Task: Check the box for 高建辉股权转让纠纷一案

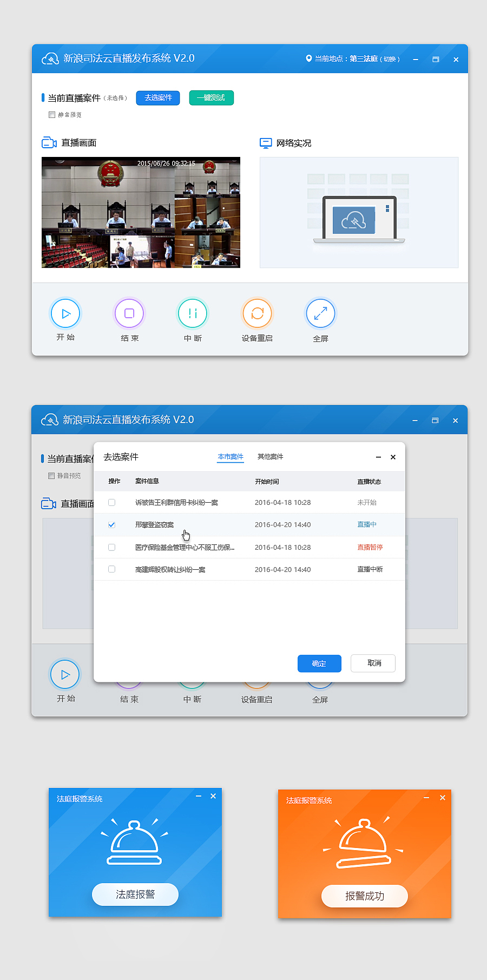Action: pos(111,569)
